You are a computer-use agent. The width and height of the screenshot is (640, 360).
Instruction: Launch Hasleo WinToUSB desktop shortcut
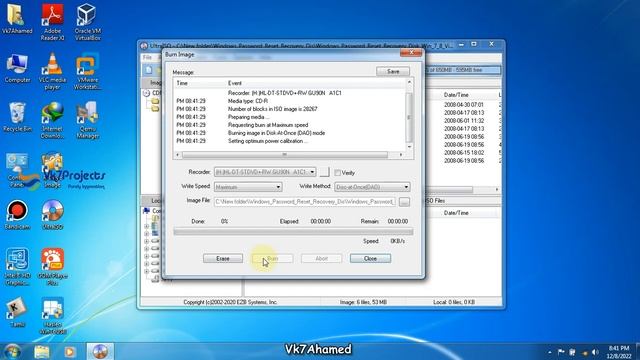(52, 316)
